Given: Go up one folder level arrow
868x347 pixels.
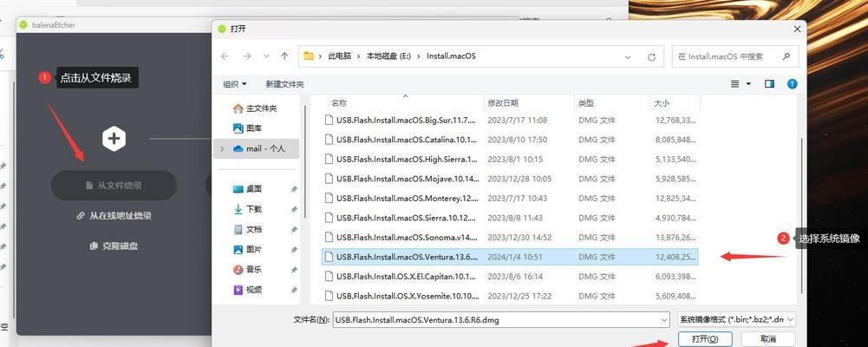Looking at the screenshot, I should coord(284,56).
